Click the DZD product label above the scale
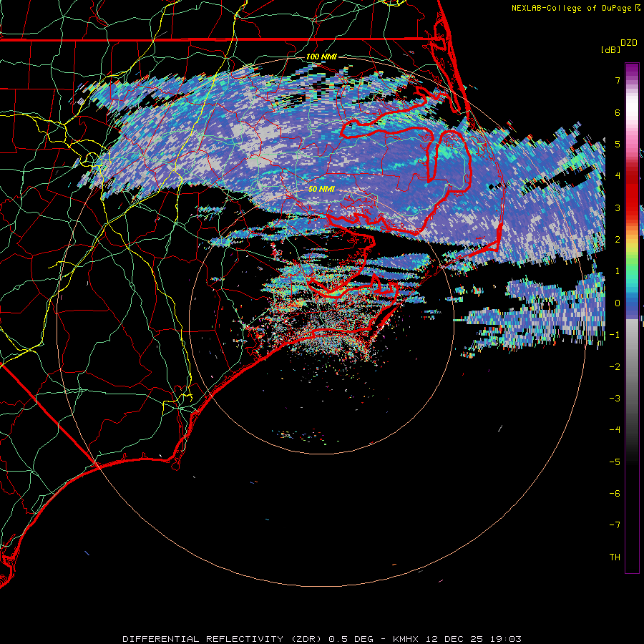The height and width of the screenshot is (644, 644). pyautogui.click(x=628, y=43)
